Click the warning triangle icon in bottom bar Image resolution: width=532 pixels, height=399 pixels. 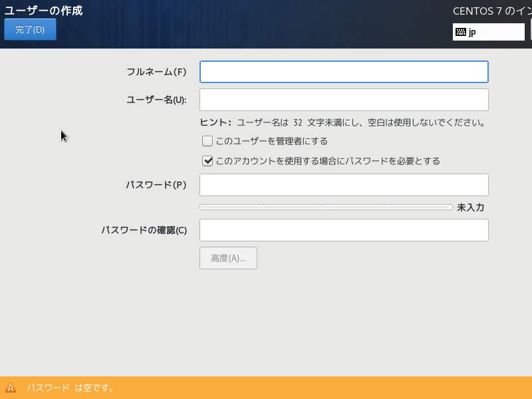coord(11,388)
